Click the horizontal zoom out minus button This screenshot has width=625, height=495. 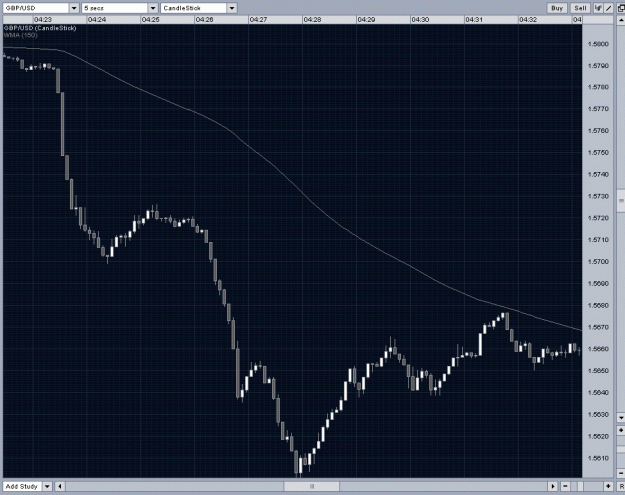(x=565, y=486)
